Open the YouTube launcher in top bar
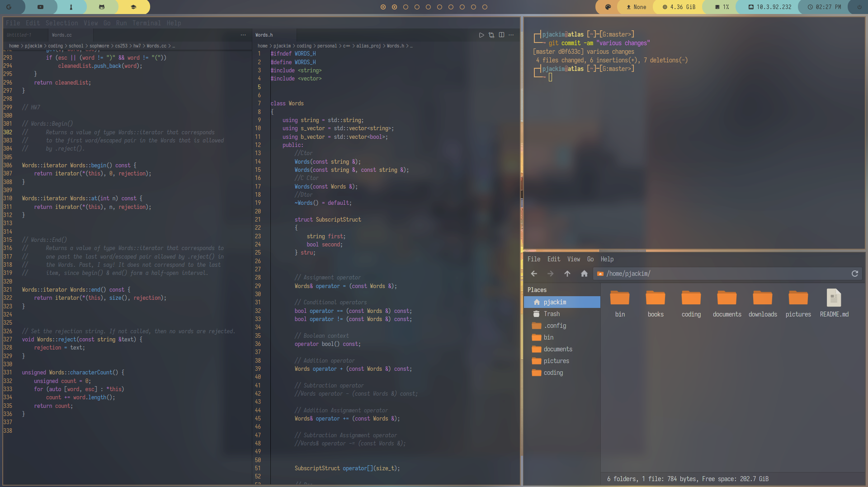The image size is (868, 487). tap(40, 7)
